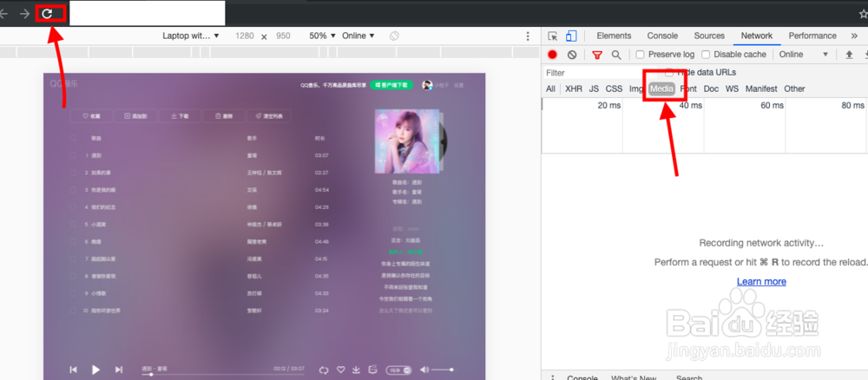The height and width of the screenshot is (380, 868).
Task: Open the device toolbar Online throttle dropdown
Action: click(x=358, y=36)
